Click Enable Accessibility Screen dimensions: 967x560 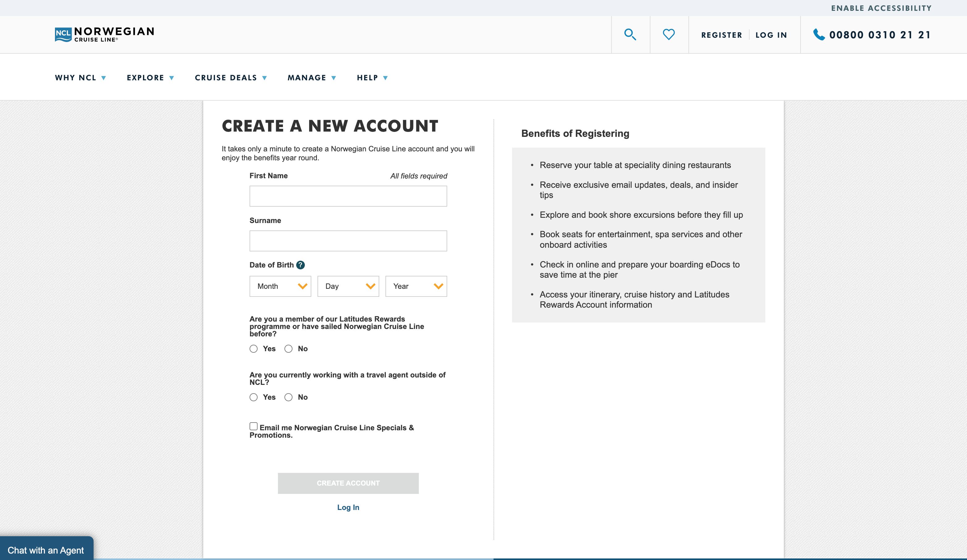point(881,8)
